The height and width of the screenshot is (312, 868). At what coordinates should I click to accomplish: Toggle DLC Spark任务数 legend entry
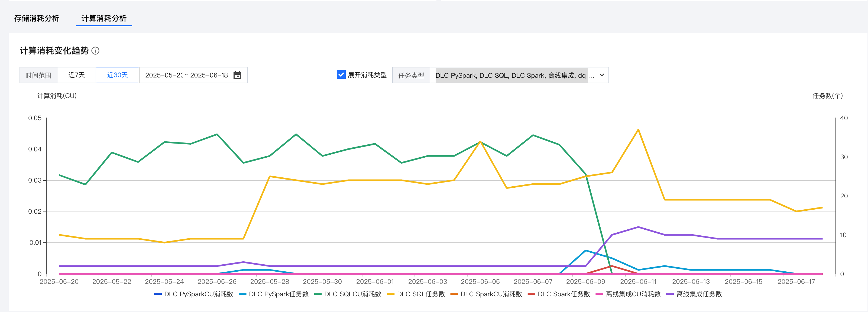pos(563,294)
